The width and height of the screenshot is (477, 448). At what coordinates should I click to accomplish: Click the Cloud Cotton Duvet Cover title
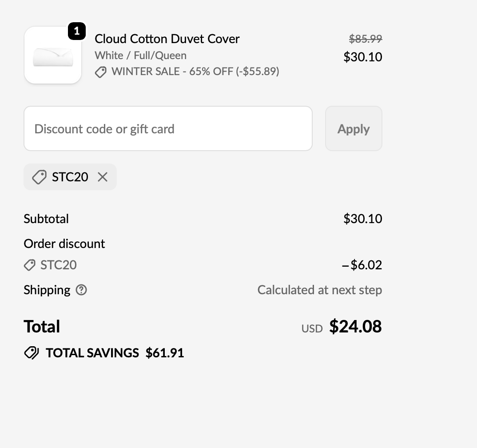click(167, 39)
